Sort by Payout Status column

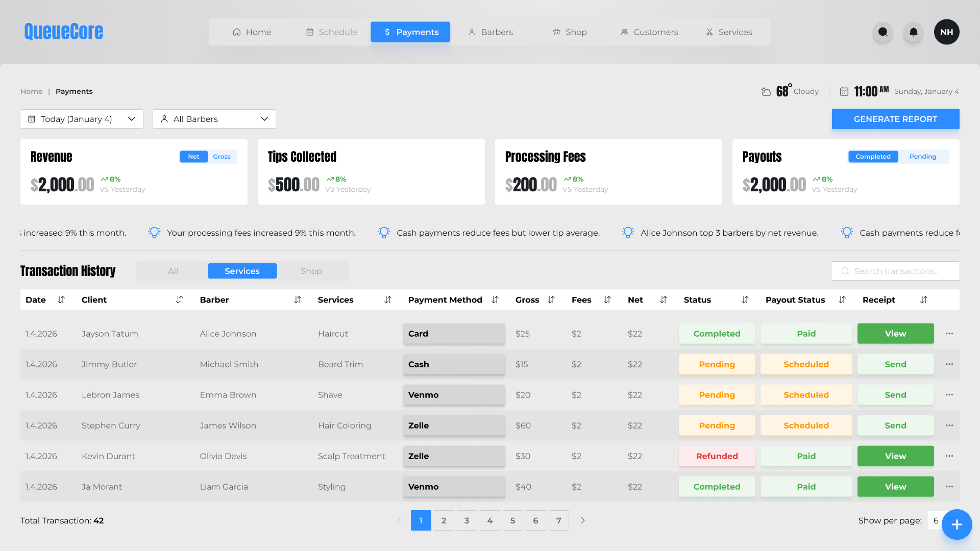842,300
